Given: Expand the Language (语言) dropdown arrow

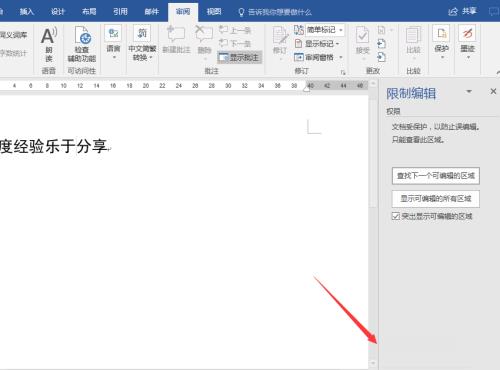Looking at the screenshot, I should [x=114, y=57].
